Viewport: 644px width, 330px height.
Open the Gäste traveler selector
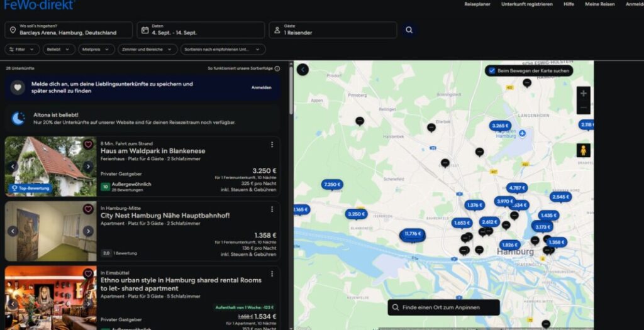pyautogui.click(x=333, y=30)
